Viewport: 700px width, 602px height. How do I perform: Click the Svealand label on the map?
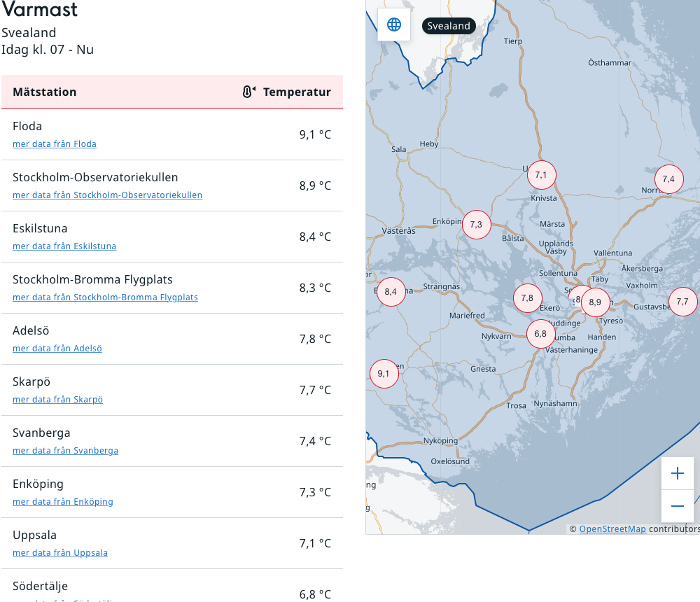tap(449, 26)
